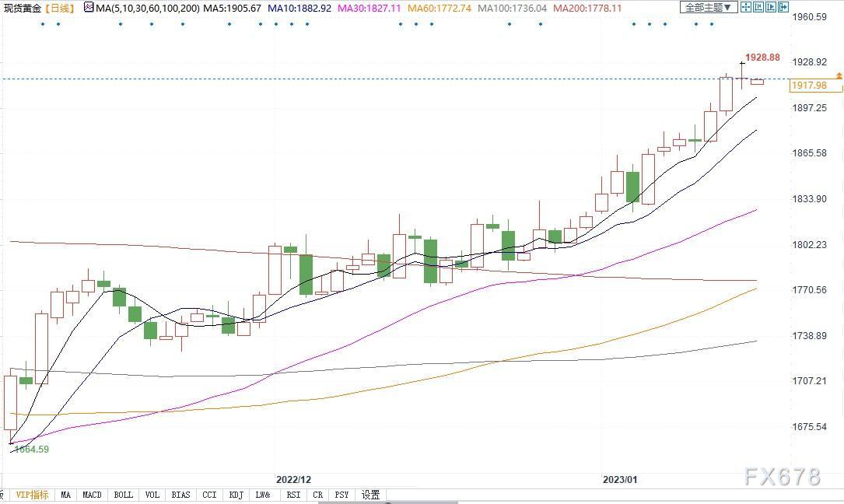Viewport: 844px width, 504px height.
Task: Switch to the VOL indicator tab
Action: point(152,495)
